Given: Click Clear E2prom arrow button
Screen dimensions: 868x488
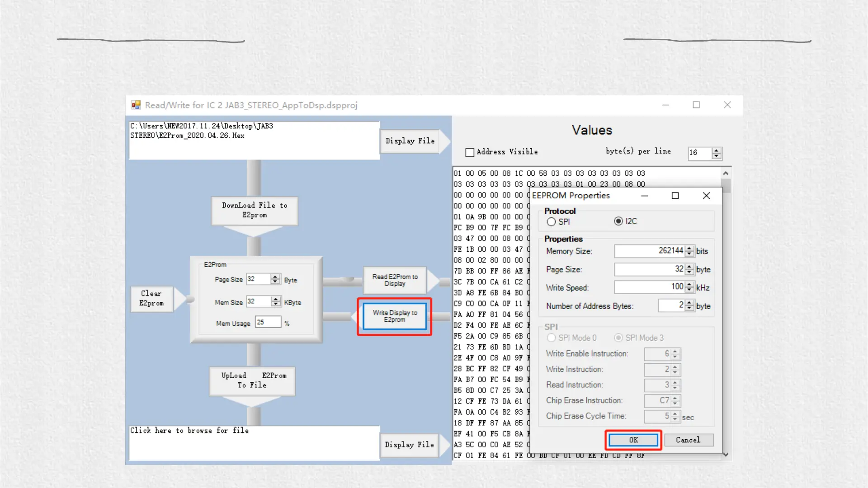Looking at the screenshot, I should (151, 298).
